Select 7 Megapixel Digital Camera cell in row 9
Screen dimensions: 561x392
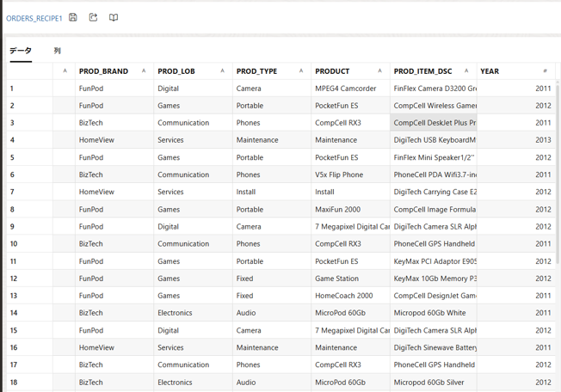(351, 226)
